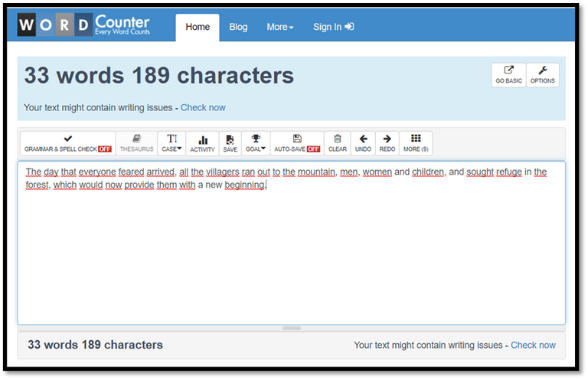
Task: Click the word 'refuge' in the text
Action: coord(509,172)
